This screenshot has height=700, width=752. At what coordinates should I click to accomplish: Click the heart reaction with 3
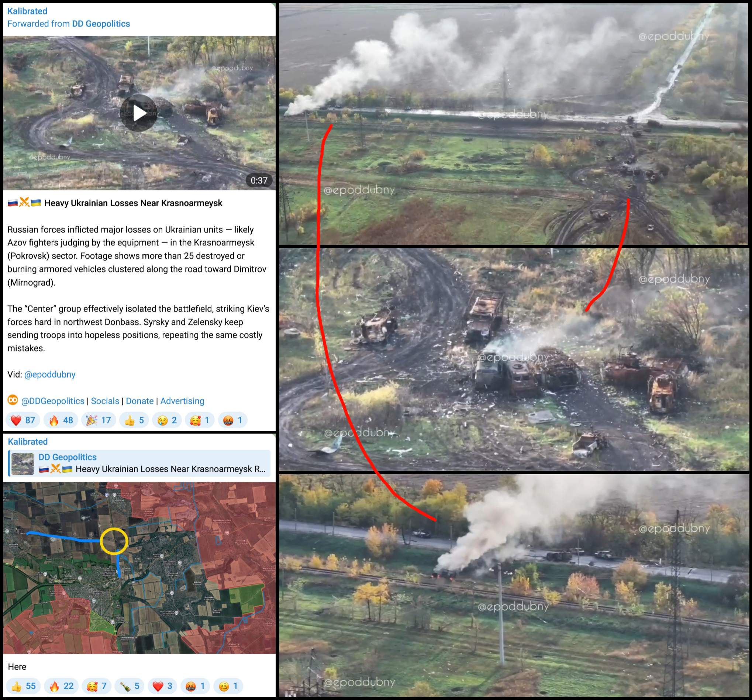tap(162, 686)
